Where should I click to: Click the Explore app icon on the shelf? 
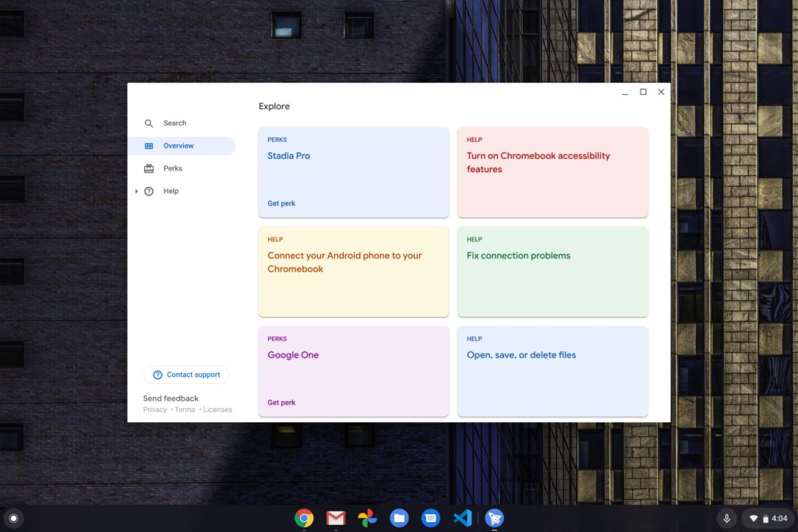[x=494, y=518]
